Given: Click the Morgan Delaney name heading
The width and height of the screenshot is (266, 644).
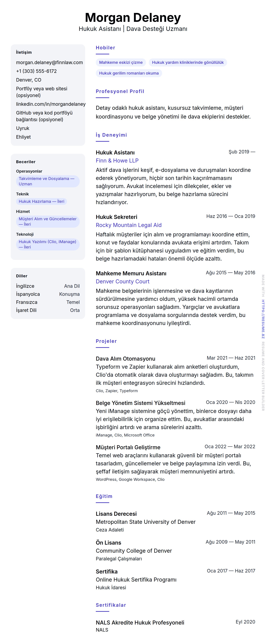Looking at the screenshot, I should pyautogui.click(x=133, y=17).
